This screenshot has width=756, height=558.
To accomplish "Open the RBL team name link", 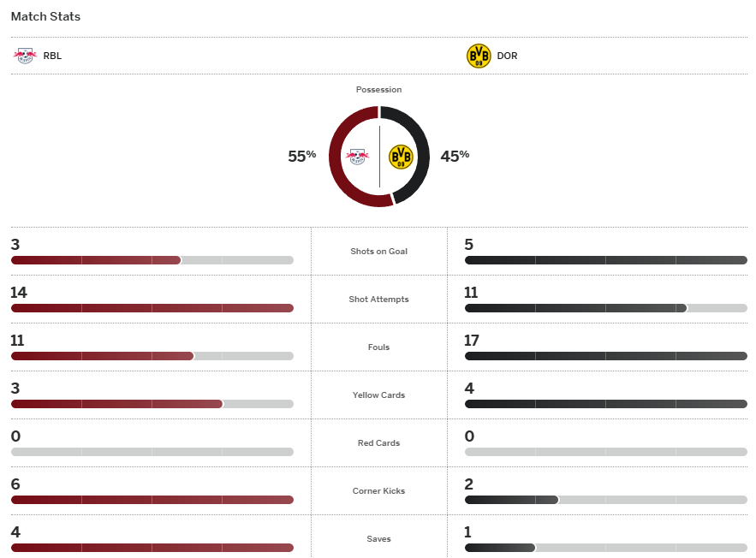I will 52,56.
